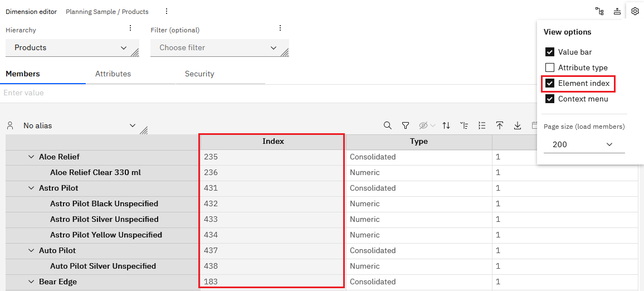644x291 pixels.
Task: Select the Astro Pilot Yellow Unspecified member
Action: pyautogui.click(x=106, y=235)
